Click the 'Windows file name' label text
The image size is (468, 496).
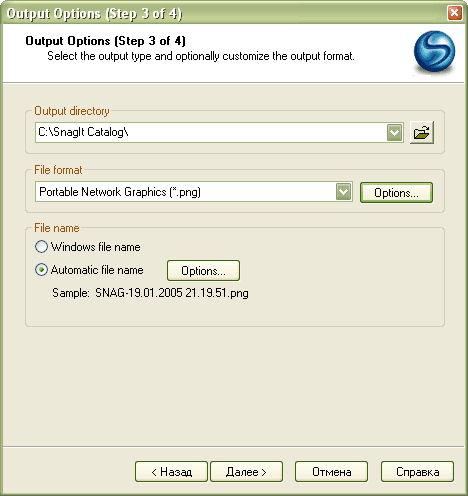pos(96,247)
